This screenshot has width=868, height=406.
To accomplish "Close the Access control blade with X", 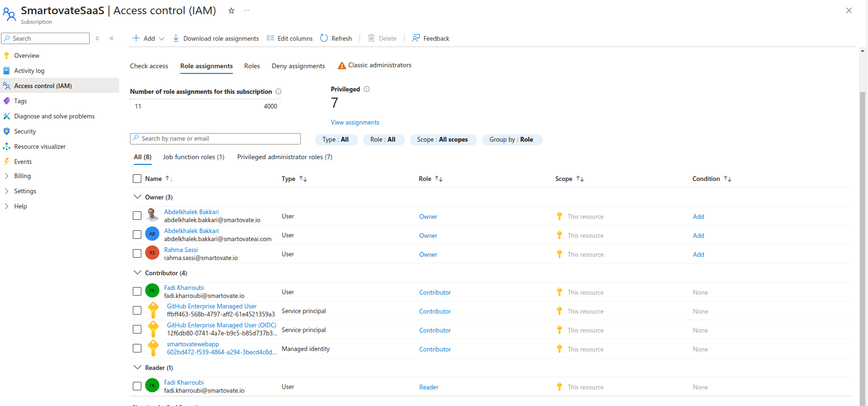I will click(x=849, y=10).
